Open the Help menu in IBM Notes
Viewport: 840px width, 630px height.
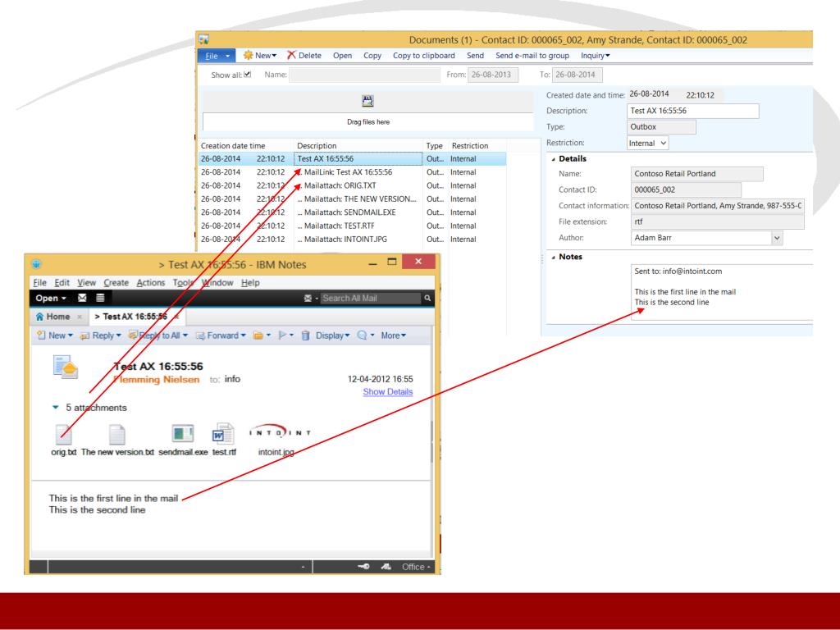[250, 282]
